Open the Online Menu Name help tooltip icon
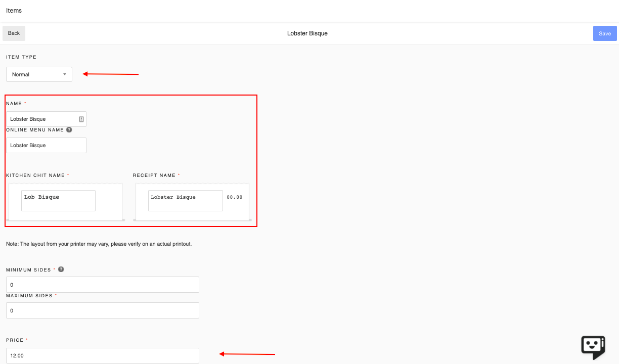 click(69, 129)
